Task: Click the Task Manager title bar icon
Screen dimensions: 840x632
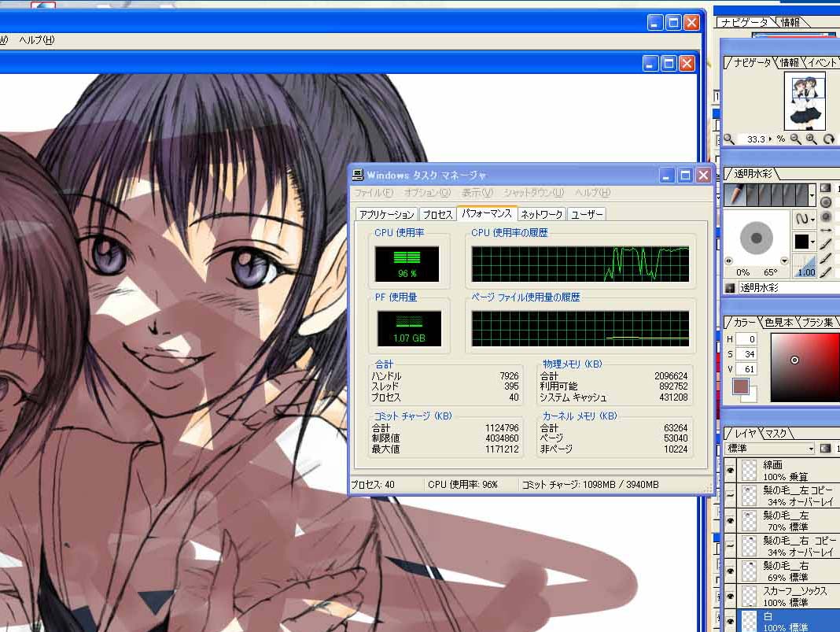Action: click(358, 175)
